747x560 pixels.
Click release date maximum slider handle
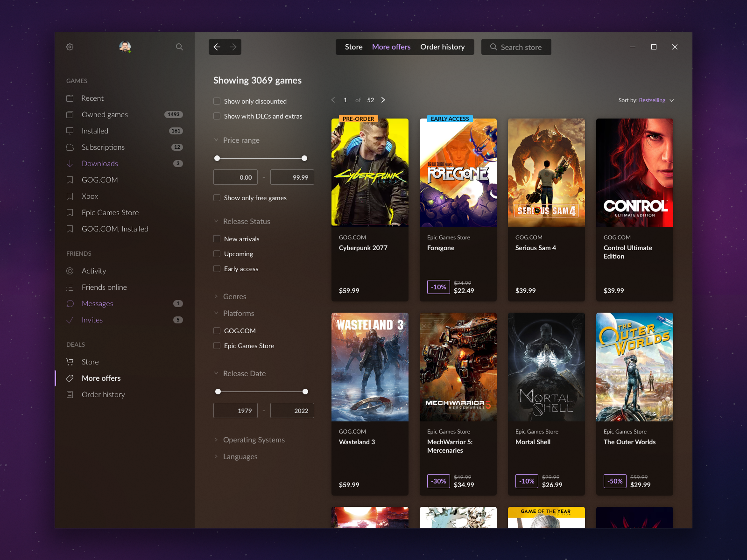point(305,392)
